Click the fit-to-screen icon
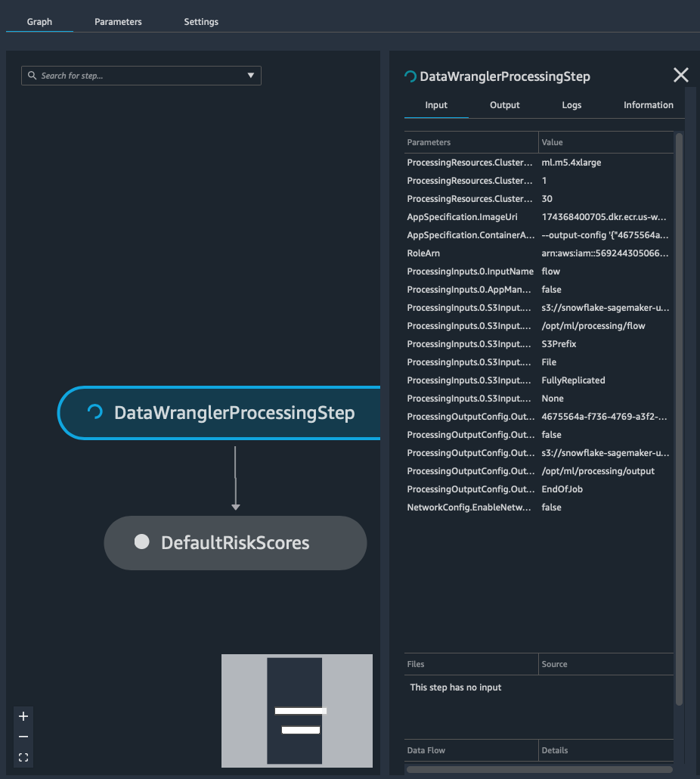The height and width of the screenshot is (779, 700). tap(23, 757)
